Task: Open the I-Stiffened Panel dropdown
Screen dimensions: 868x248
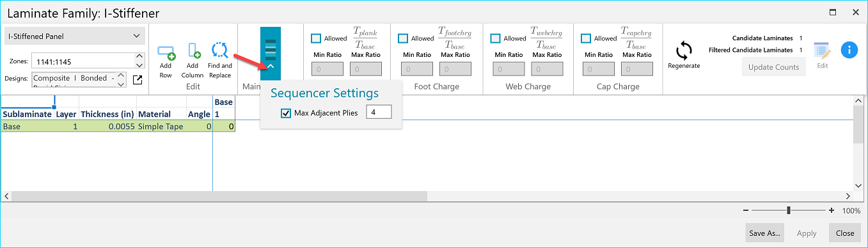Action: (x=74, y=36)
